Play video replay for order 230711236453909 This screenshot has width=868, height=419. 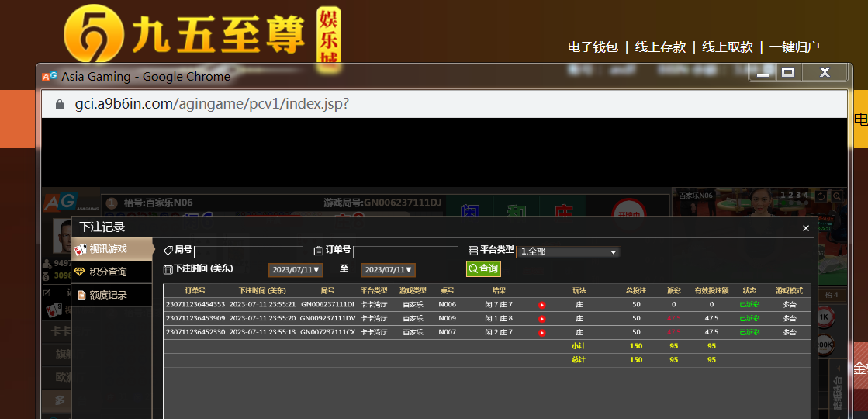pos(542,319)
